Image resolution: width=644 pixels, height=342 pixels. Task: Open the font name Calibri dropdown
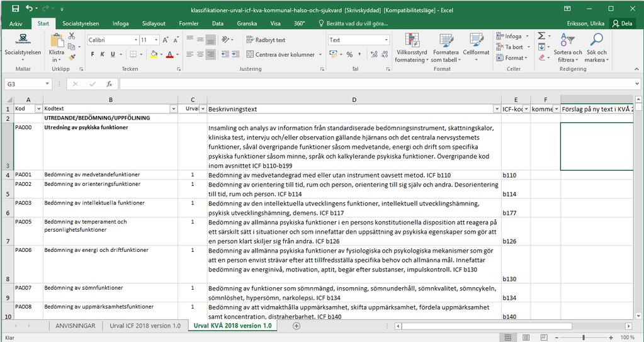(136, 40)
